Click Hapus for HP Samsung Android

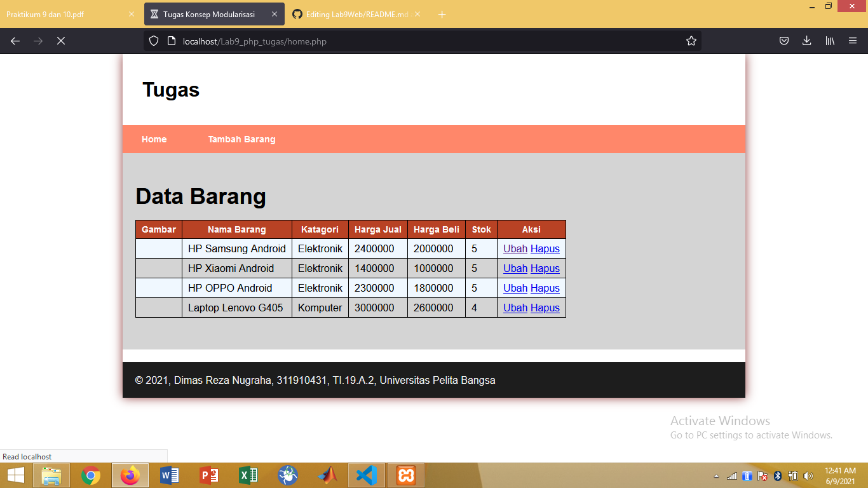coord(545,249)
